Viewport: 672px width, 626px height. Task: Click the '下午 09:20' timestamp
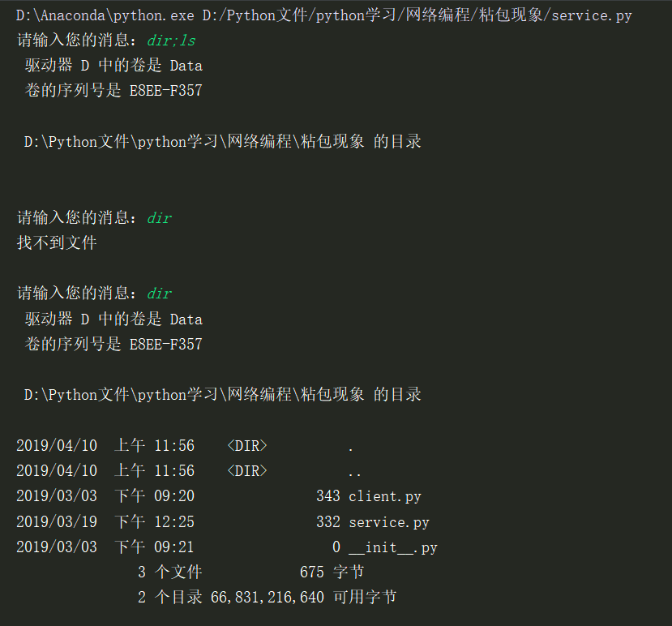(154, 495)
